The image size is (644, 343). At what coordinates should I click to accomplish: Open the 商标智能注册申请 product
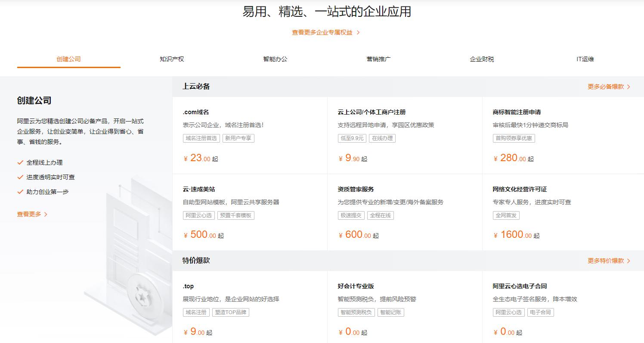tap(563, 135)
